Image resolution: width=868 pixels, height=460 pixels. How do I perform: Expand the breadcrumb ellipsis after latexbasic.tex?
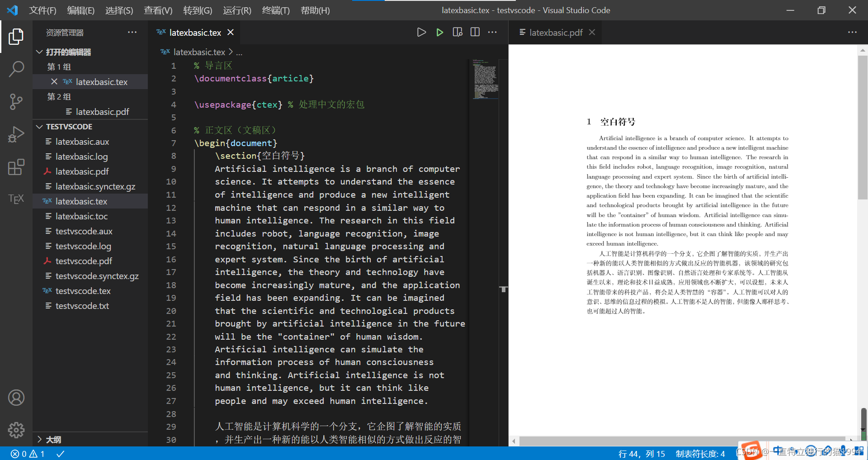[239, 52]
